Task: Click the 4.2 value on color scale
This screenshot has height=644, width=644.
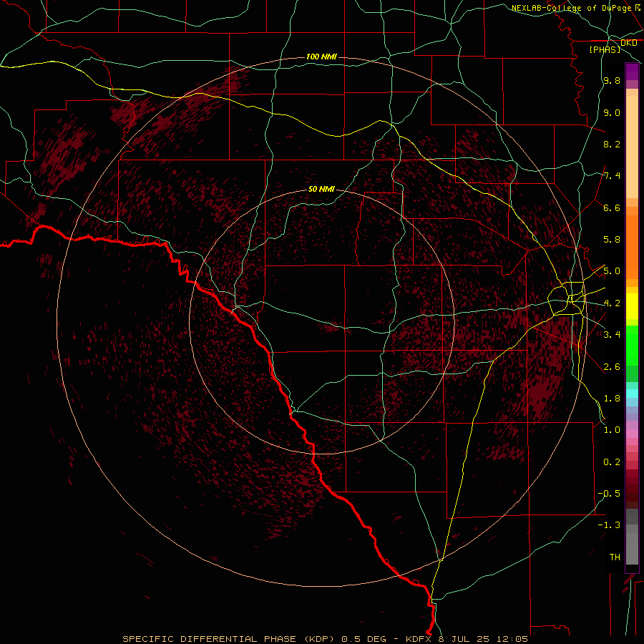Action: pyautogui.click(x=612, y=303)
